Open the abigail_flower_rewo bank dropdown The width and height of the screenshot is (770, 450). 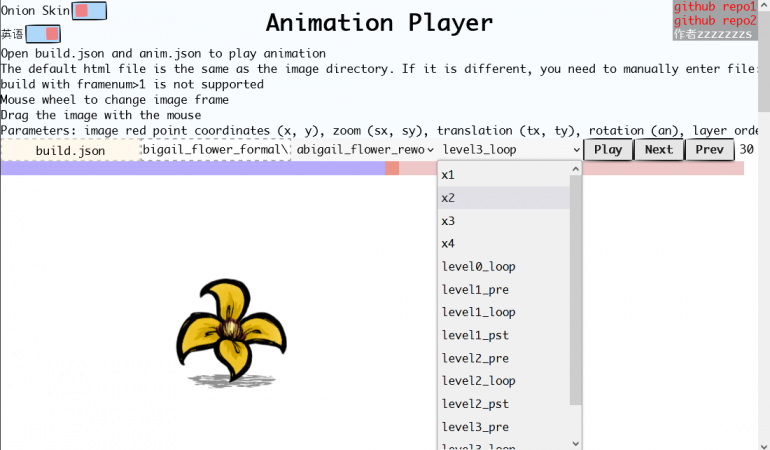365,149
